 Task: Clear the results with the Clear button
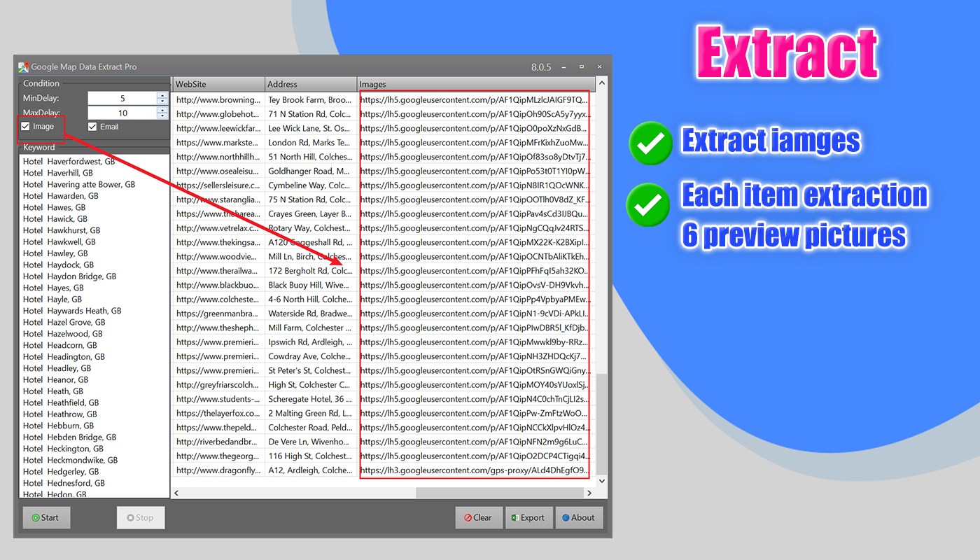(x=479, y=518)
